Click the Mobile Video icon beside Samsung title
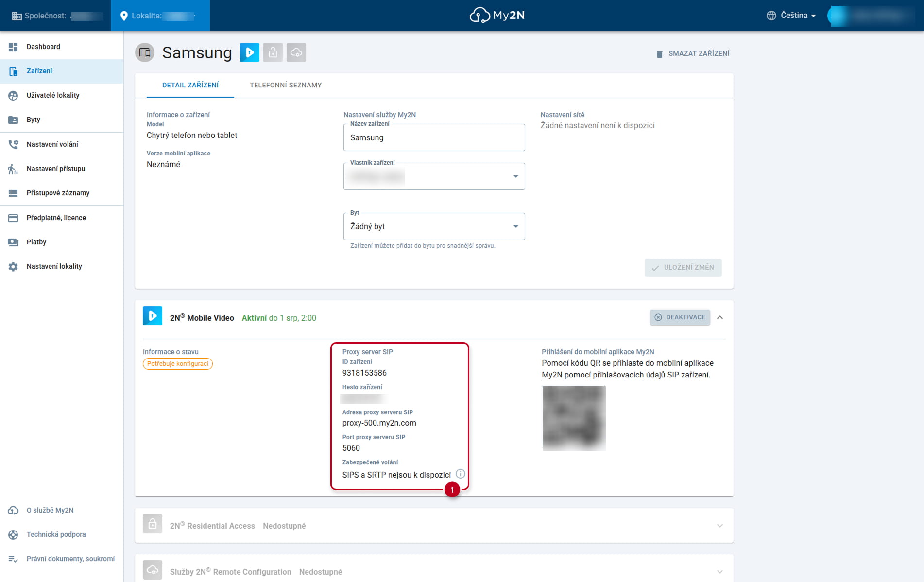Screen dimensions: 924x582 tap(250, 52)
